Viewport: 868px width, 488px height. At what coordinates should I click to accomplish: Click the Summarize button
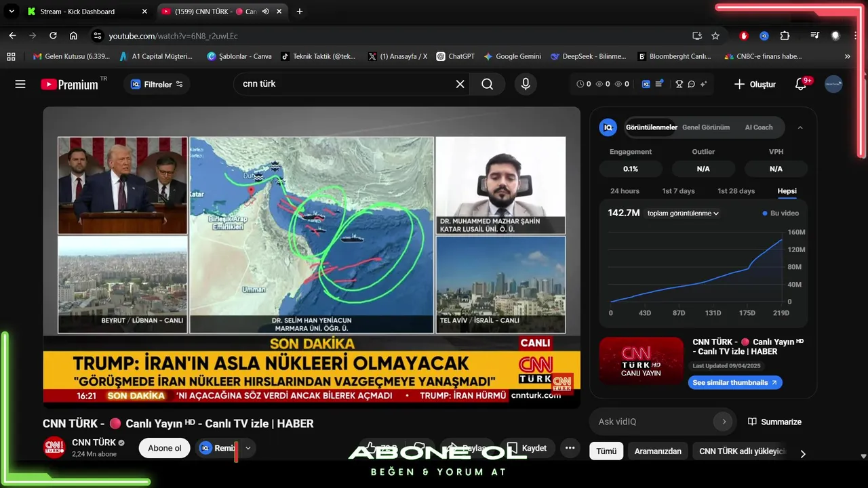pyautogui.click(x=774, y=422)
